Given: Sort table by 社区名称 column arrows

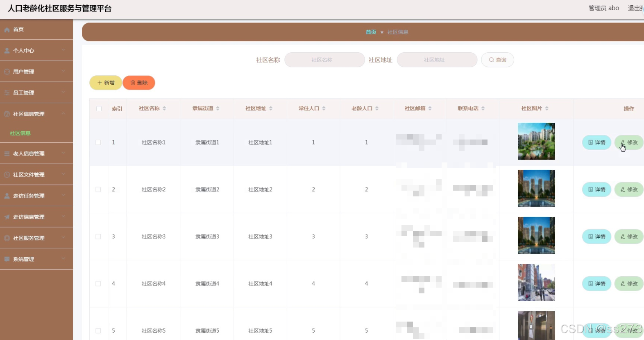Looking at the screenshot, I should pyautogui.click(x=164, y=108).
